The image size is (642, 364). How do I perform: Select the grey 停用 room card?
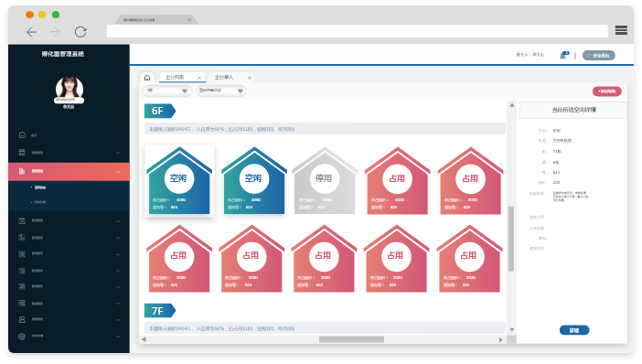click(325, 180)
